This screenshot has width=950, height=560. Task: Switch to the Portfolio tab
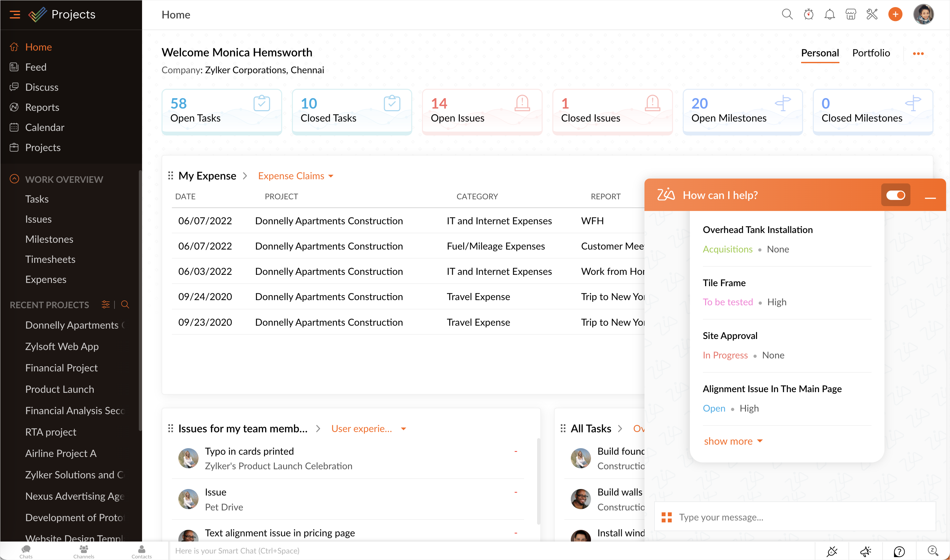point(871,53)
